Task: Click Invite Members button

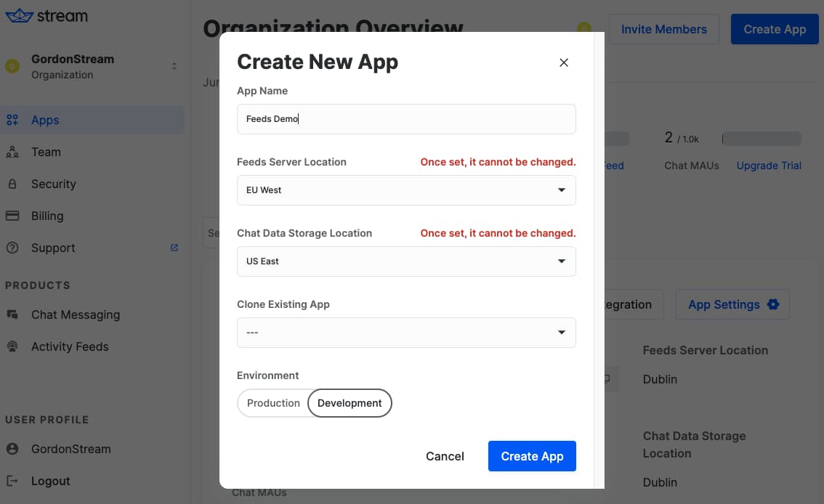Action: (x=663, y=29)
